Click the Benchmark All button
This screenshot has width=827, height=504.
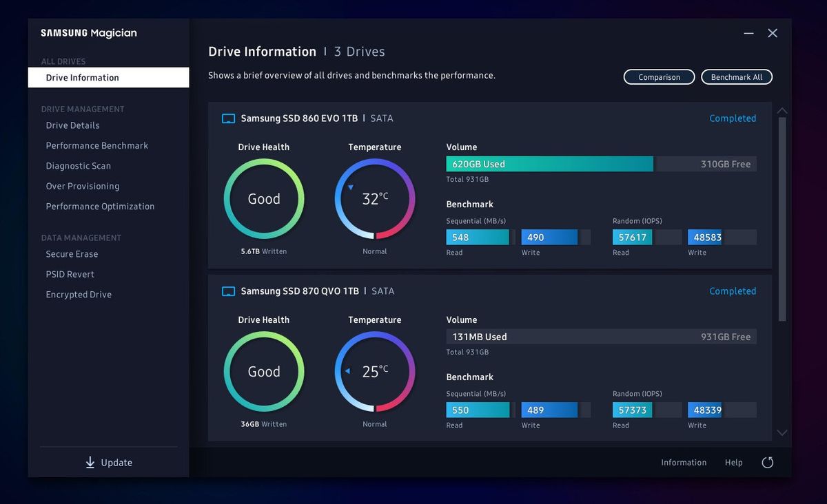point(737,77)
